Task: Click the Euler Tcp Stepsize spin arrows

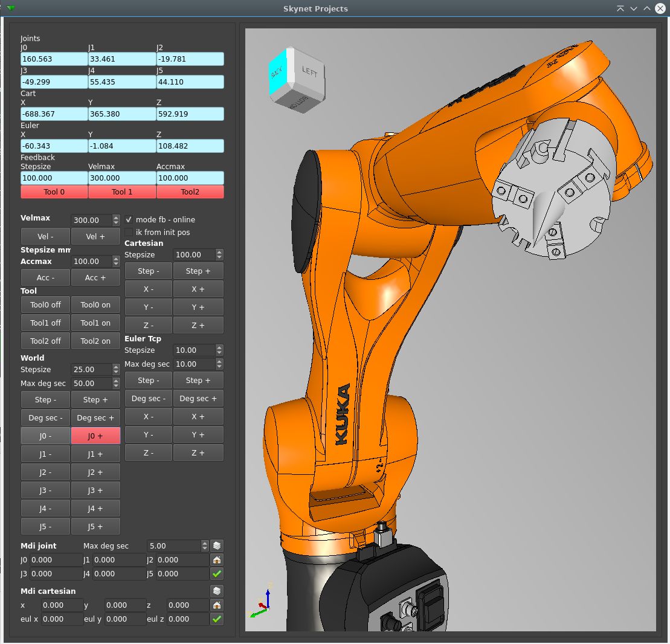Action: point(219,350)
